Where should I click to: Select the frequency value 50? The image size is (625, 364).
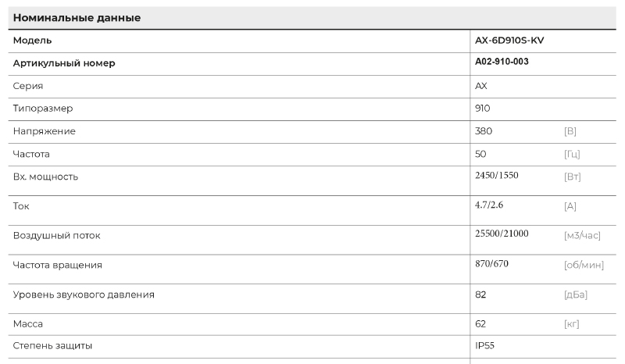[x=480, y=154]
